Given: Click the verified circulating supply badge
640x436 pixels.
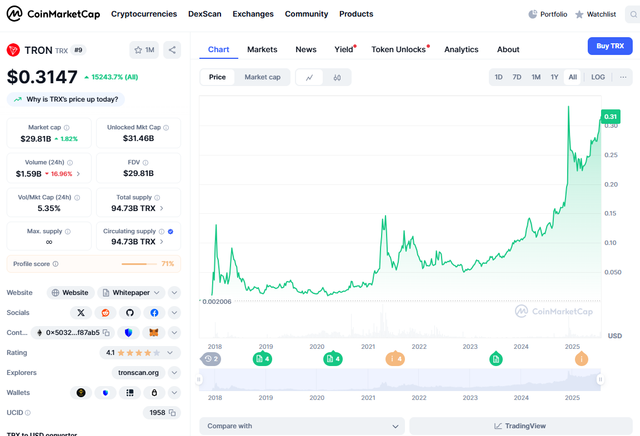Looking at the screenshot, I should 171,231.
